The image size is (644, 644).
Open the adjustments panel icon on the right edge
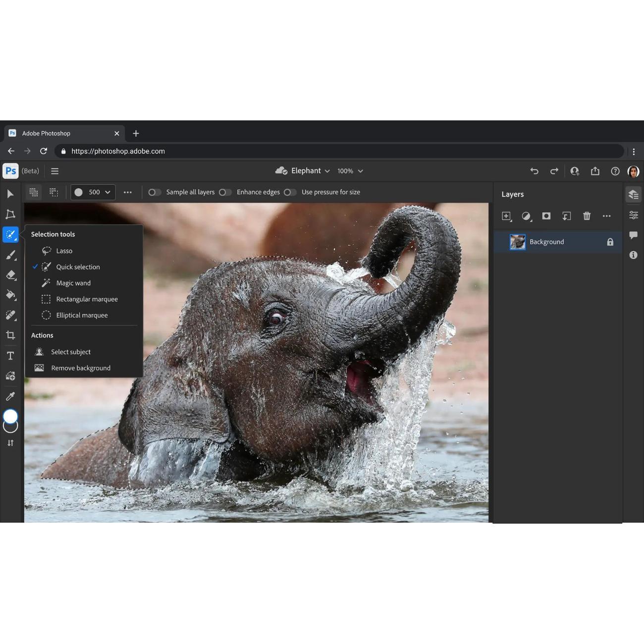coord(633,215)
